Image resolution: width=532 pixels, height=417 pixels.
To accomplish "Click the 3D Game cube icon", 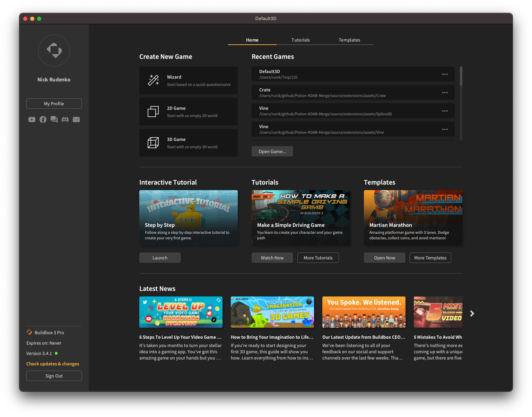I will click(153, 143).
